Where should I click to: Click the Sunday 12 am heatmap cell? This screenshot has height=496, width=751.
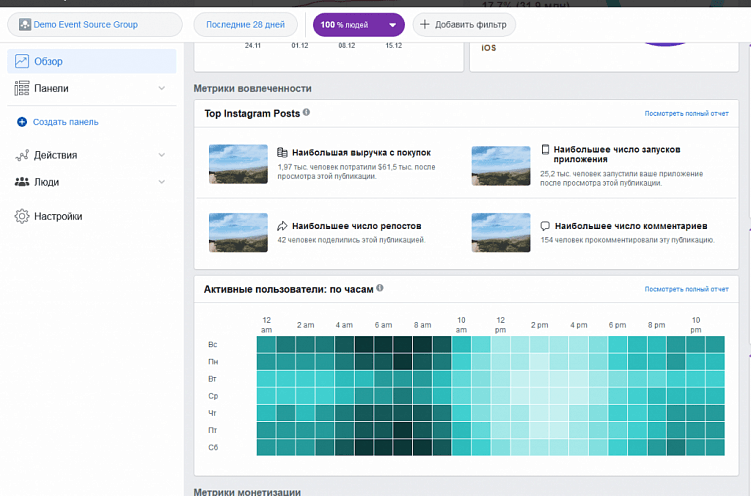(266, 344)
